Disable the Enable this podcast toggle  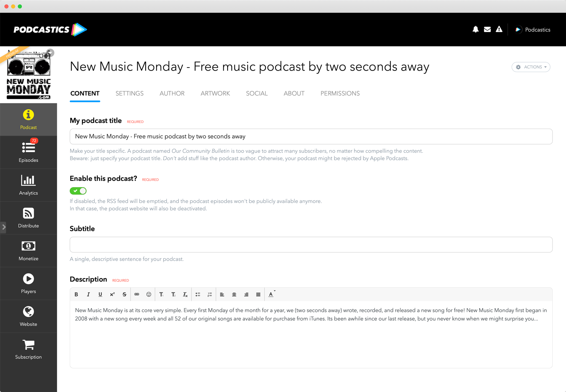[78, 191]
